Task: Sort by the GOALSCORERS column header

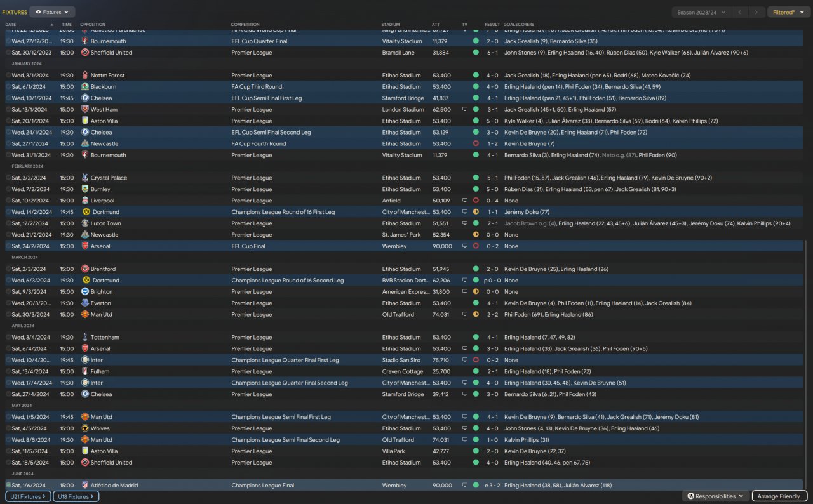Action: click(519, 25)
